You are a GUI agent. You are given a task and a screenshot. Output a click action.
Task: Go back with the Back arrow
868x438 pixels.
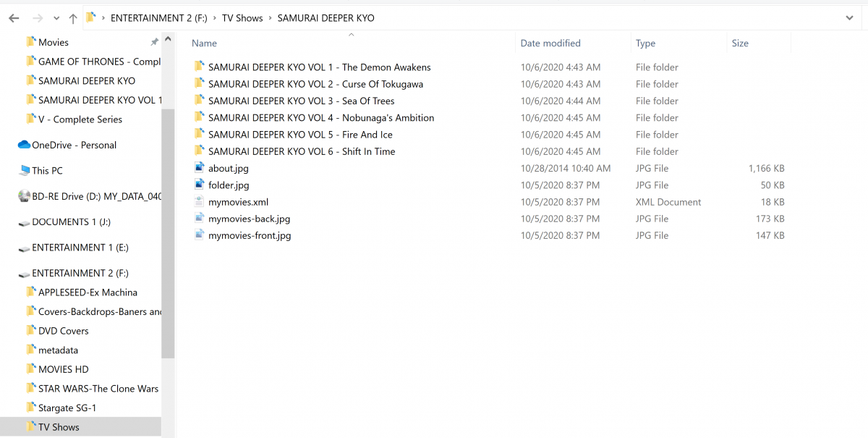point(14,18)
